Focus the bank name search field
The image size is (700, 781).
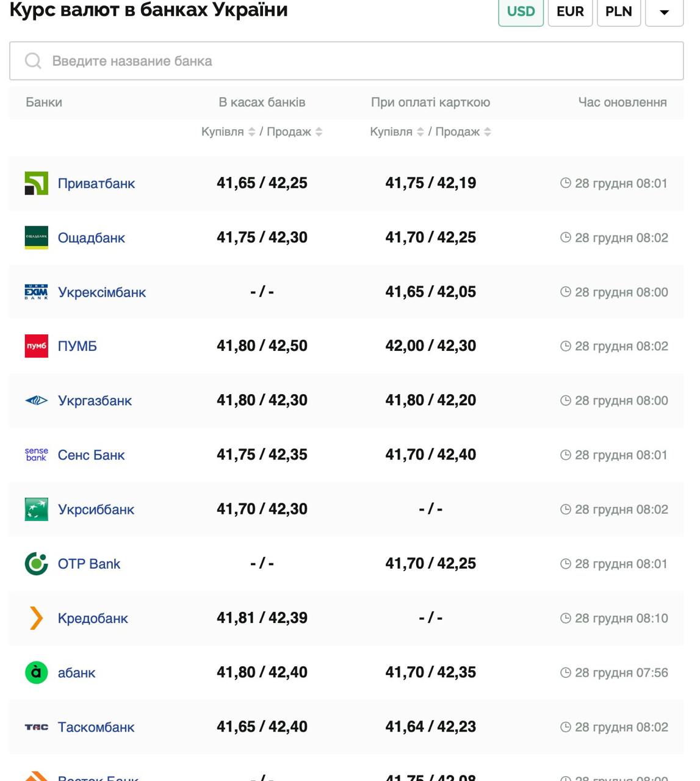click(346, 61)
